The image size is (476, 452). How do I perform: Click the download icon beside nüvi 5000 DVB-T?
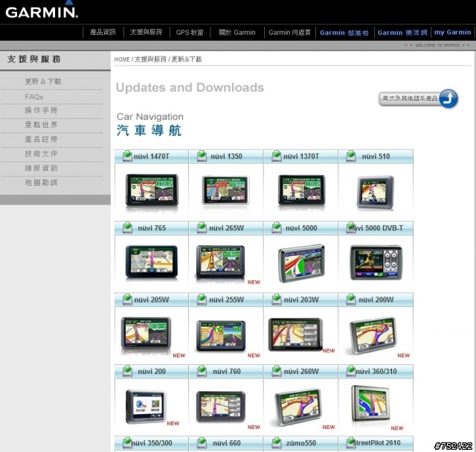[x=351, y=227]
